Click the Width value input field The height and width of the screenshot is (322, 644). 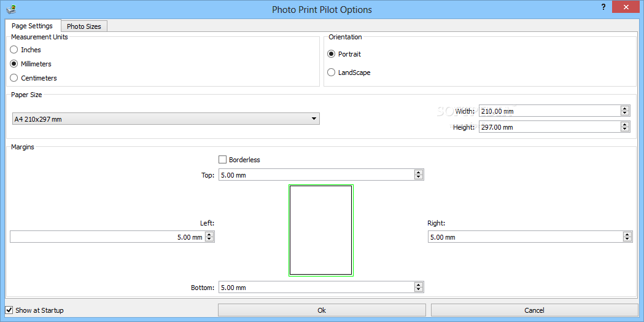549,111
